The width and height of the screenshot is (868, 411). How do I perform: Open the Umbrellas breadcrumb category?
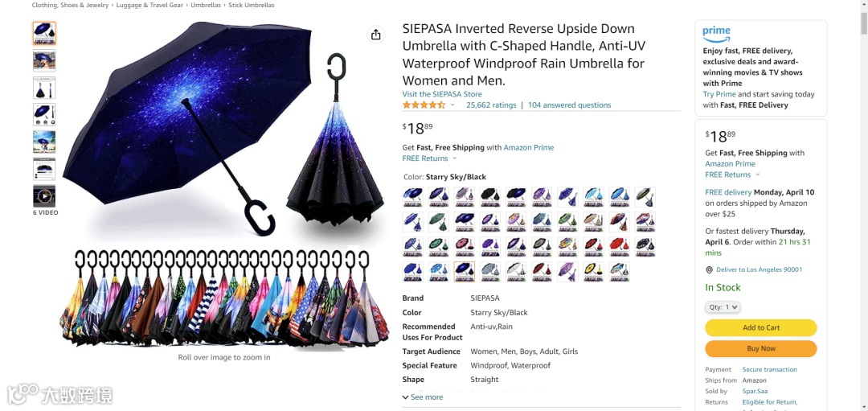pyautogui.click(x=206, y=5)
